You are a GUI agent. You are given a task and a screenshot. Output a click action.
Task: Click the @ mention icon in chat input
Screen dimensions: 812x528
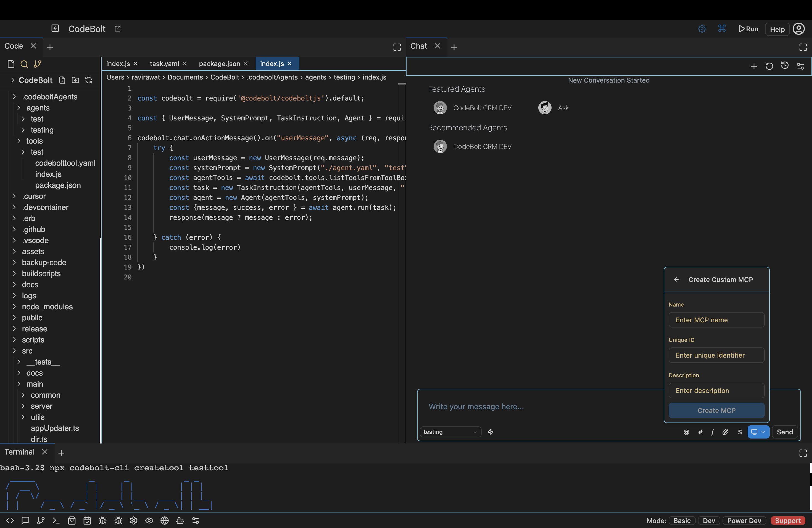click(686, 432)
